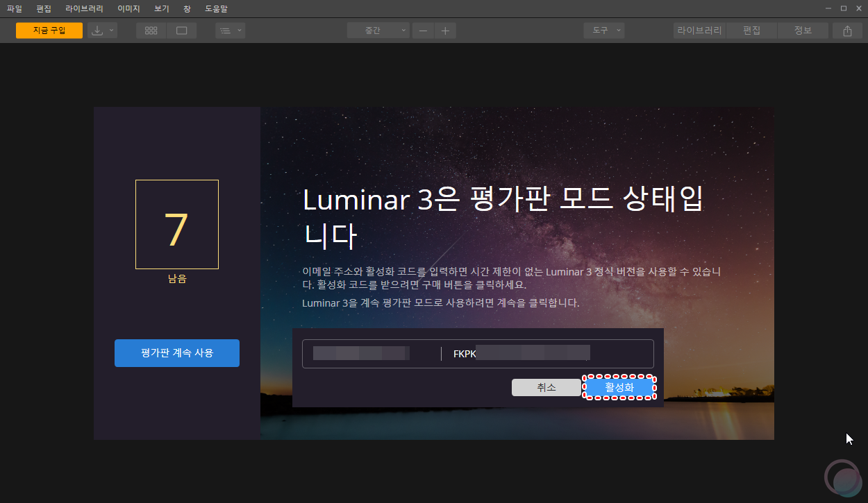
Task: Click the import download icon
Action: (97, 31)
